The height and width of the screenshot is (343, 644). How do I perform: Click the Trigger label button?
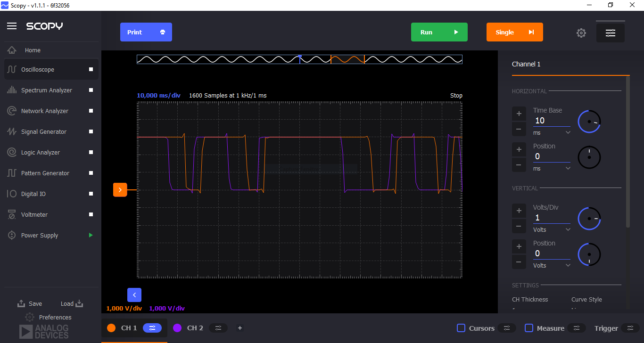point(606,328)
